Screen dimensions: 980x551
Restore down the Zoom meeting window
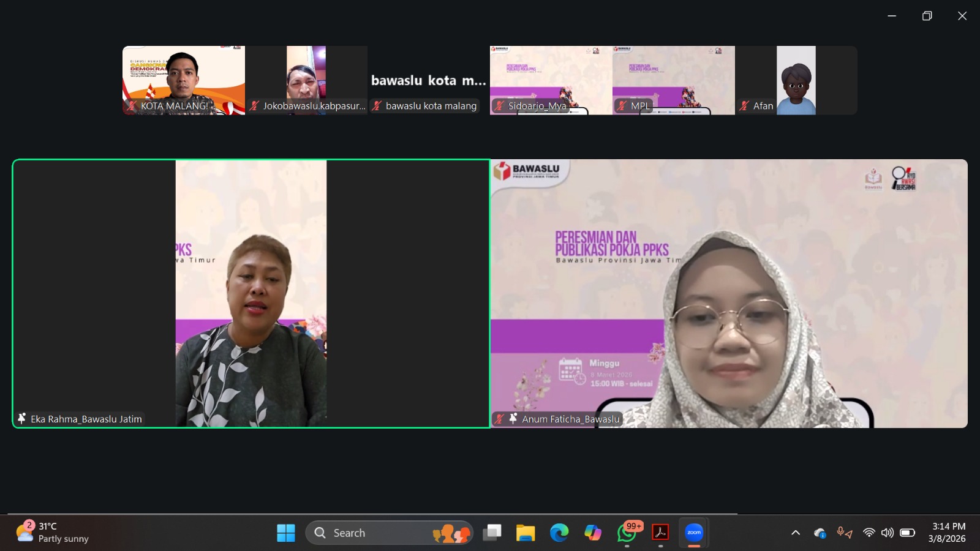[927, 16]
